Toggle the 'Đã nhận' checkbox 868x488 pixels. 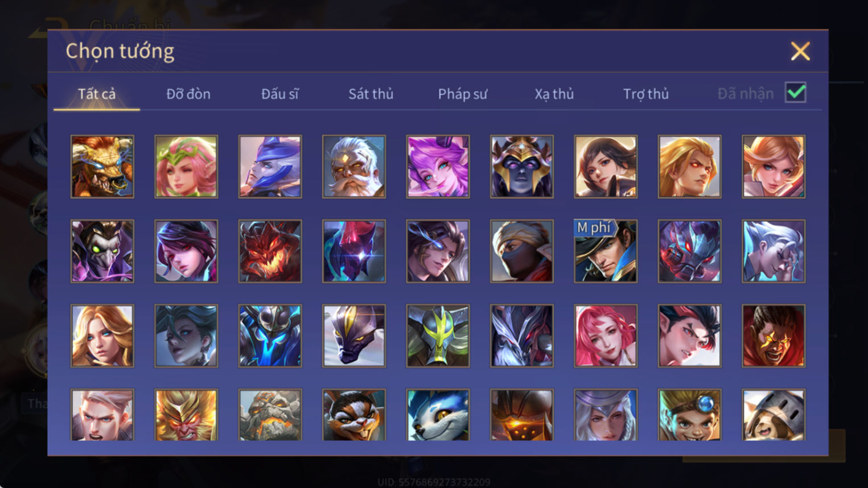pos(795,93)
